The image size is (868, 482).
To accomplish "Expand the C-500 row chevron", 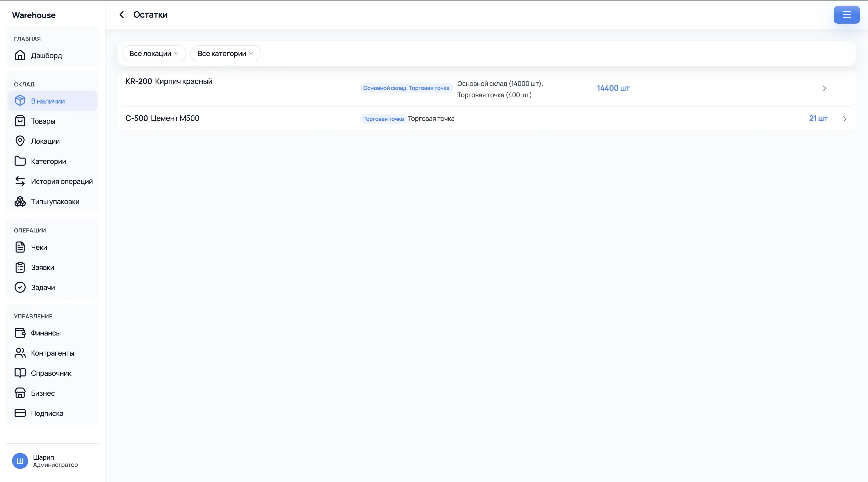I will point(845,119).
